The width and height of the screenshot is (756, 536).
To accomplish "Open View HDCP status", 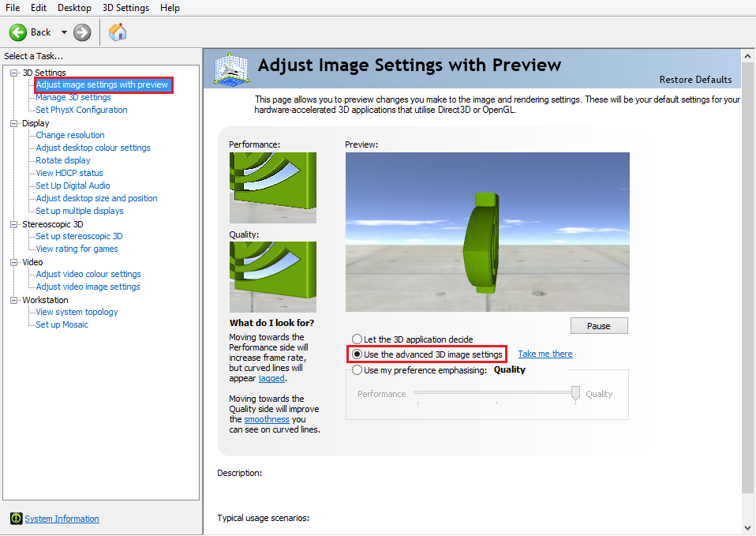I will (69, 173).
